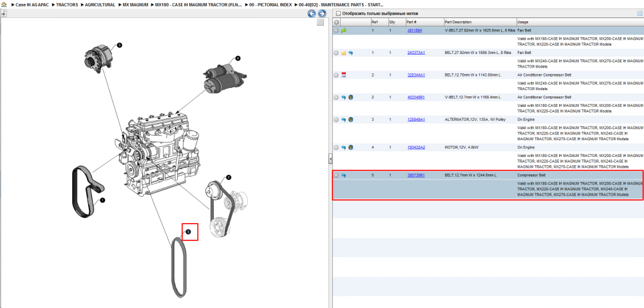Sort by the Usage column header
Viewport: 644px width, 308px height.
point(580,22)
